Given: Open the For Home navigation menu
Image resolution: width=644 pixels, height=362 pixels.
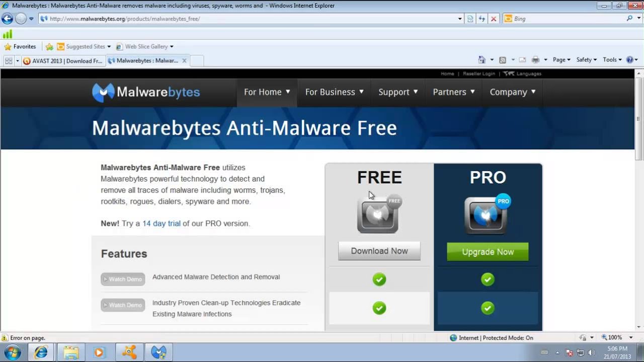Looking at the screenshot, I should [x=267, y=92].
